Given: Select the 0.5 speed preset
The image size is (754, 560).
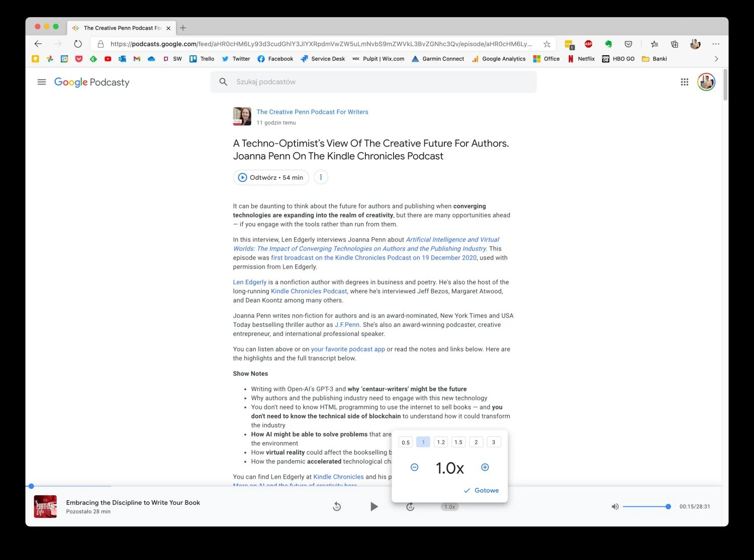Looking at the screenshot, I should point(406,442).
